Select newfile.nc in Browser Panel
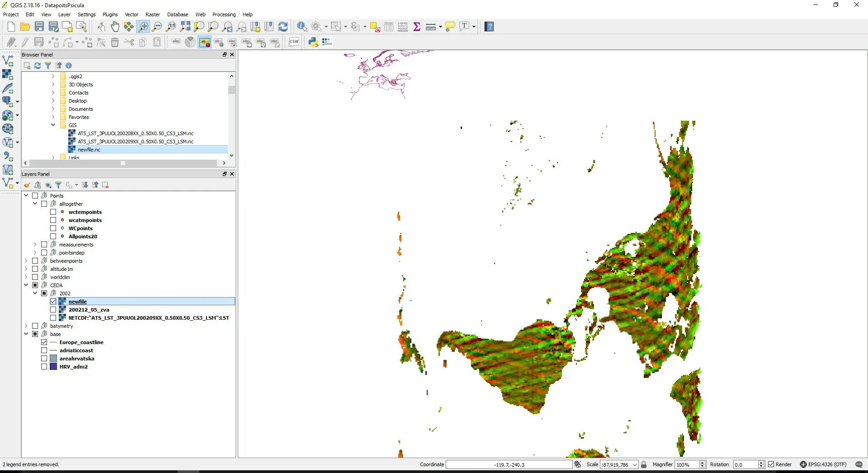The image size is (868, 473). [x=89, y=150]
